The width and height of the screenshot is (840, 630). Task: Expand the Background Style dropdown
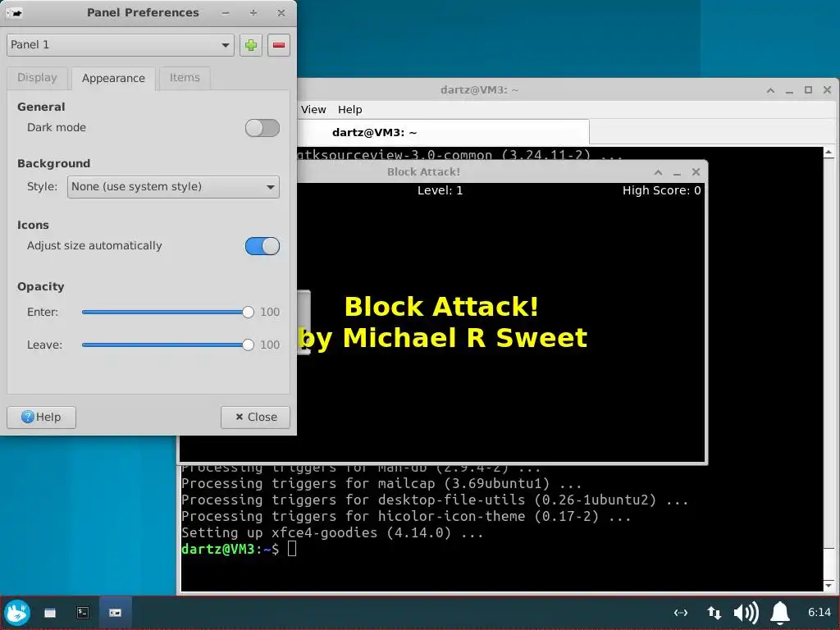tap(173, 187)
